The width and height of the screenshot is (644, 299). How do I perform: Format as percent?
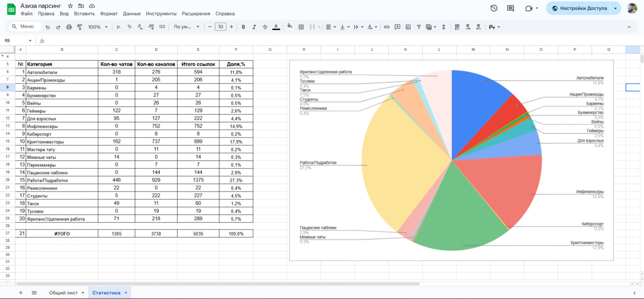click(x=129, y=27)
